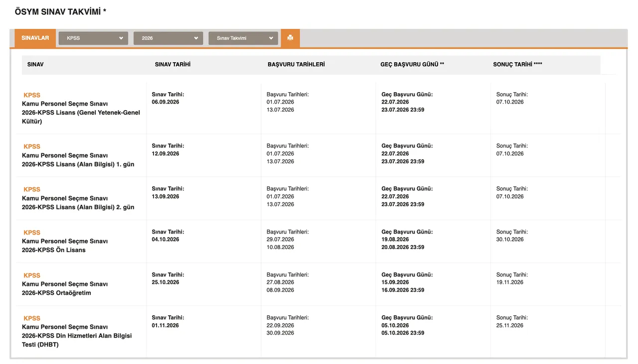Click application start date 27.08.2026
This screenshot has height=364, width=638.
(x=280, y=282)
